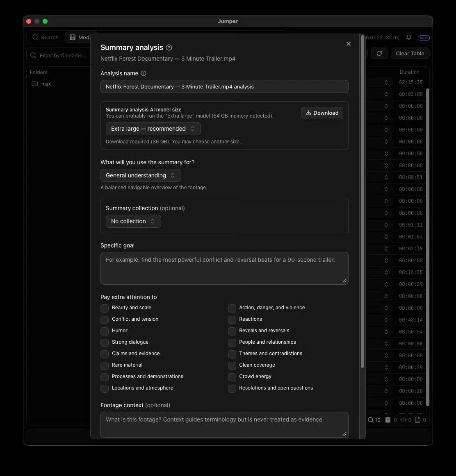Viewport: 456px width, 476px height.
Task: Open the Extra large model size dropdown
Action: 153,129
